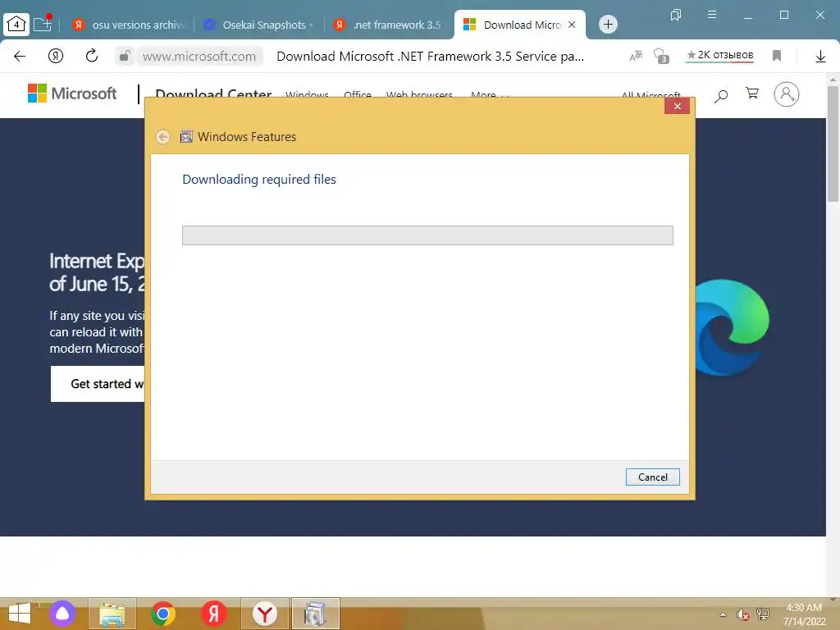Launch the Alice assistant taskbar icon
The width and height of the screenshot is (840, 630).
[x=62, y=614]
